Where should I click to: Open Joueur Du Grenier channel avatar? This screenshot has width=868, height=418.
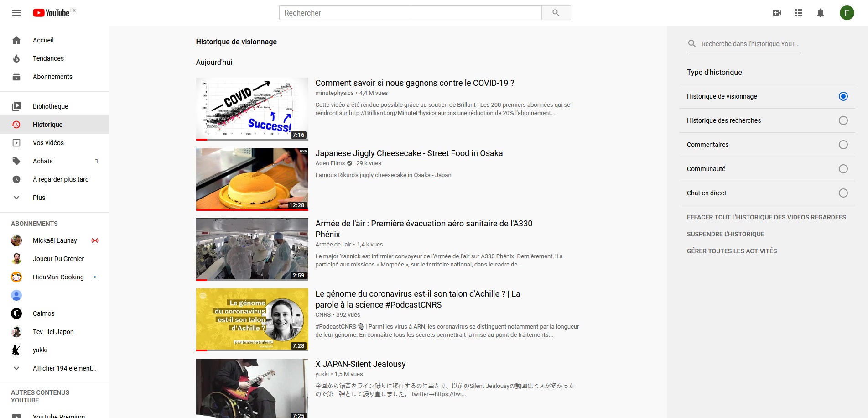[16, 259]
